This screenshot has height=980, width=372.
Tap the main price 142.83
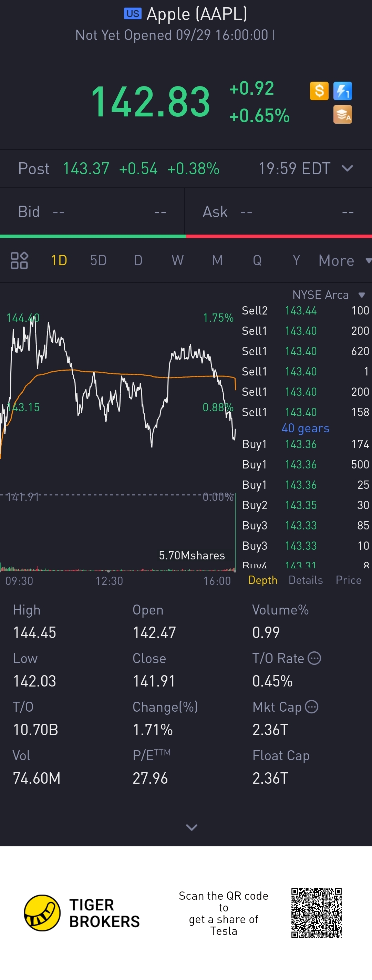[150, 102]
